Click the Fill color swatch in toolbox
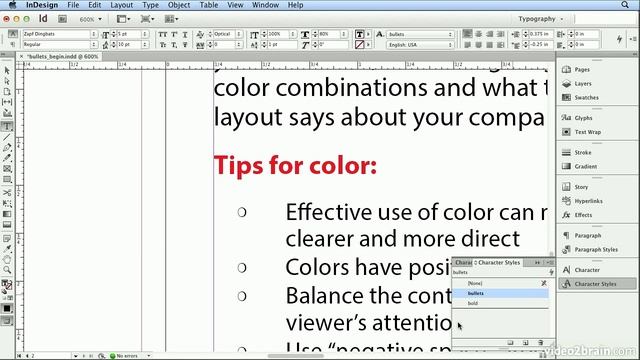 click(x=5, y=283)
